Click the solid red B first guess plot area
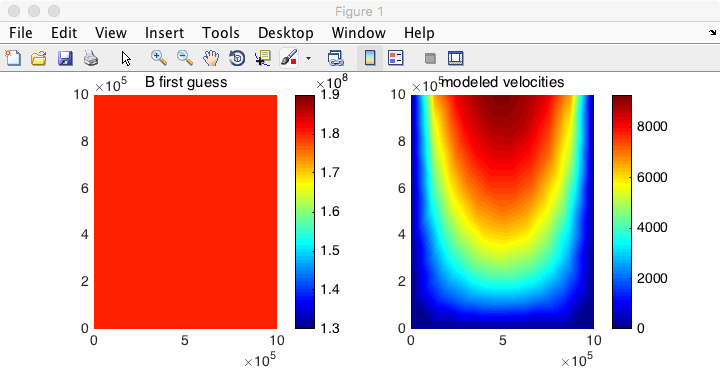This screenshot has width=720, height=370. point(186,212)
